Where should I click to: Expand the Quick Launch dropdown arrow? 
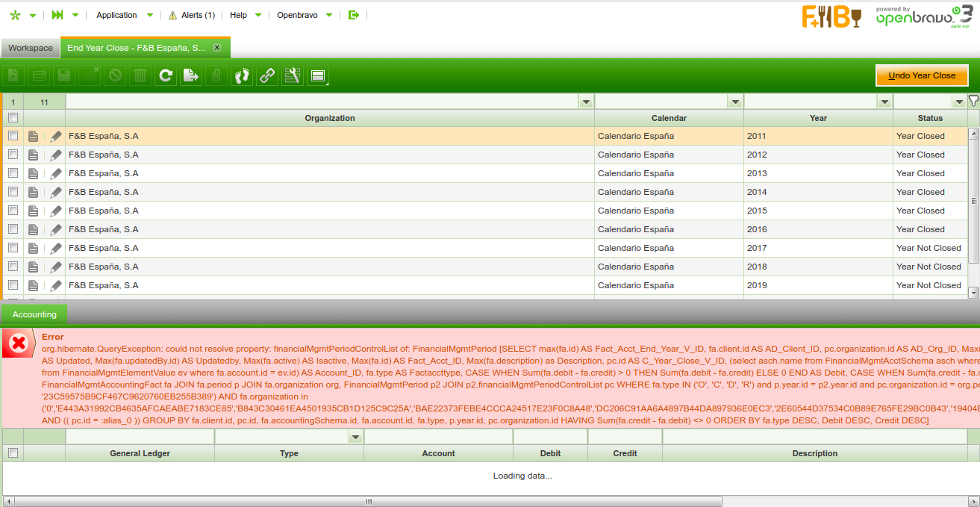click(x=75, y=16)
